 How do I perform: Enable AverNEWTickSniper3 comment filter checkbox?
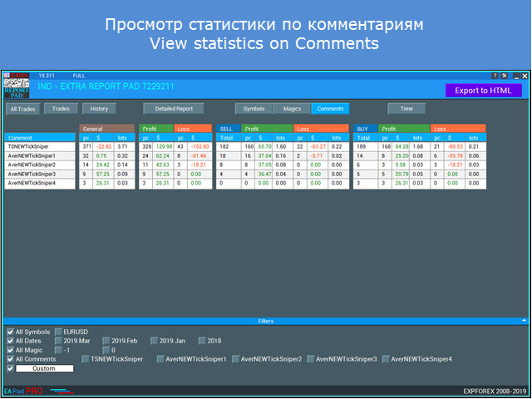click(311, 359)
